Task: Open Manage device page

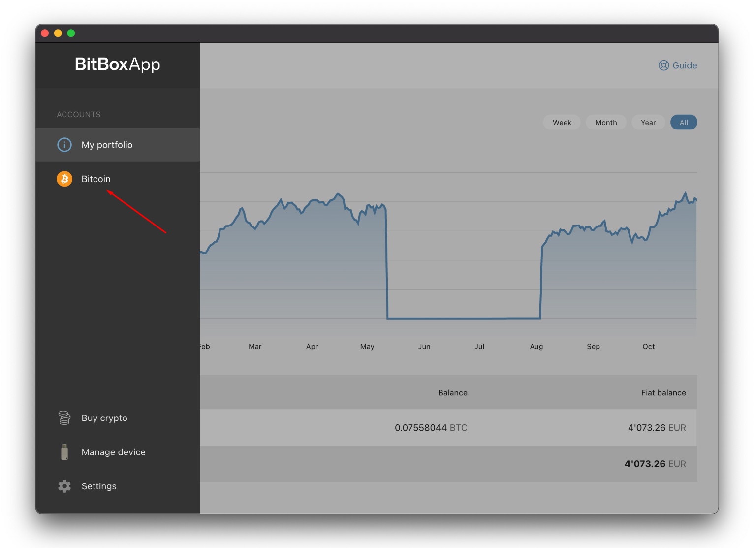Action: pos(118,452)
